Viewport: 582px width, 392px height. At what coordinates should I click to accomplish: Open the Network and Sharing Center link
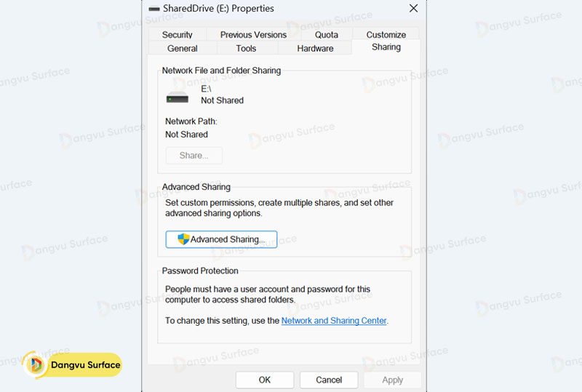pos(334,320)
